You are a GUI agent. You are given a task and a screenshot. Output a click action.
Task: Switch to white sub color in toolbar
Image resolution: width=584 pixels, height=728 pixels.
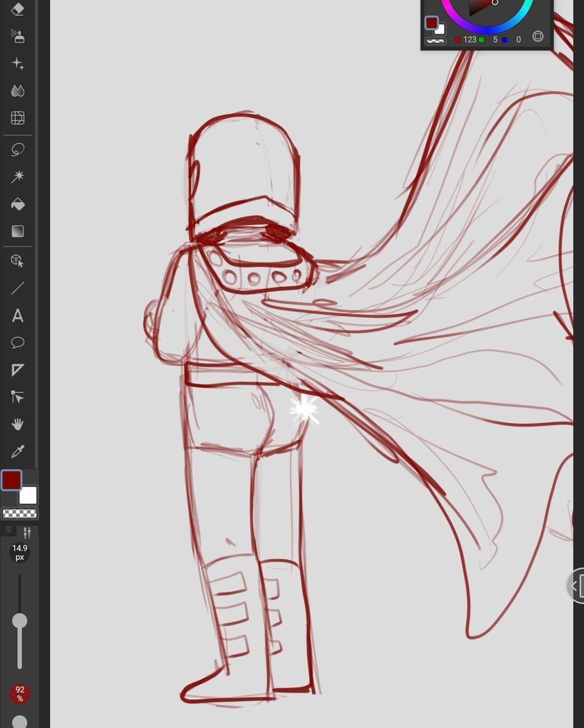(28, 496)
